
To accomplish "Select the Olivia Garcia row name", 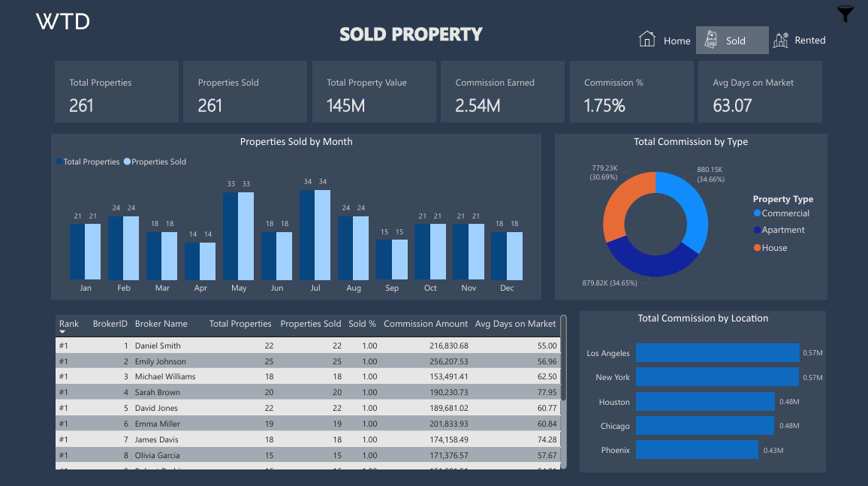I will pos(157,455).
